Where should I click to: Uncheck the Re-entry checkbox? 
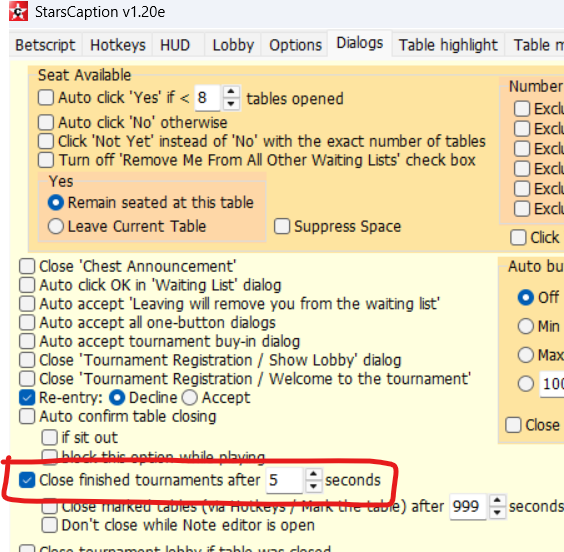(x=27, y=397)
